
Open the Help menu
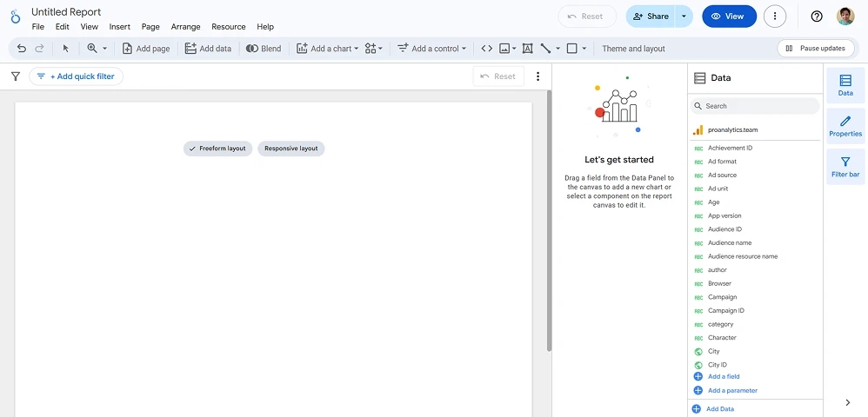(265, 27)
